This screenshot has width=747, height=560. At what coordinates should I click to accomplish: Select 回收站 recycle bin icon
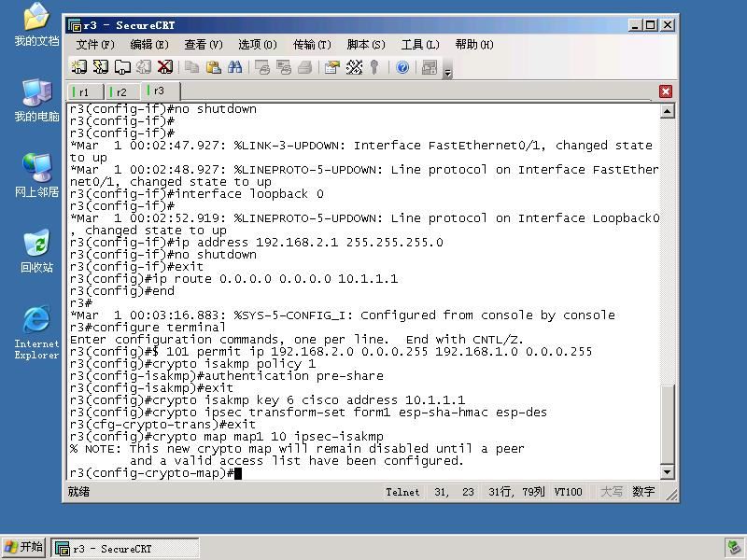point(36,251)
